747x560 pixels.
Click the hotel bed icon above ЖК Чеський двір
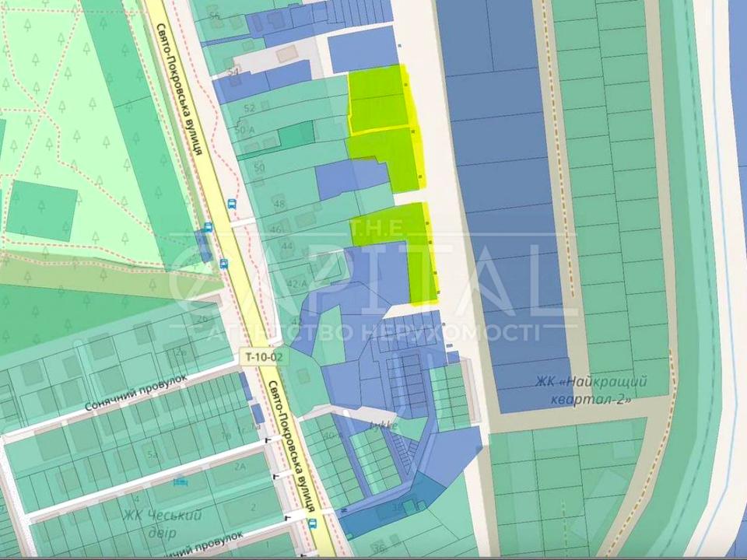181,482
